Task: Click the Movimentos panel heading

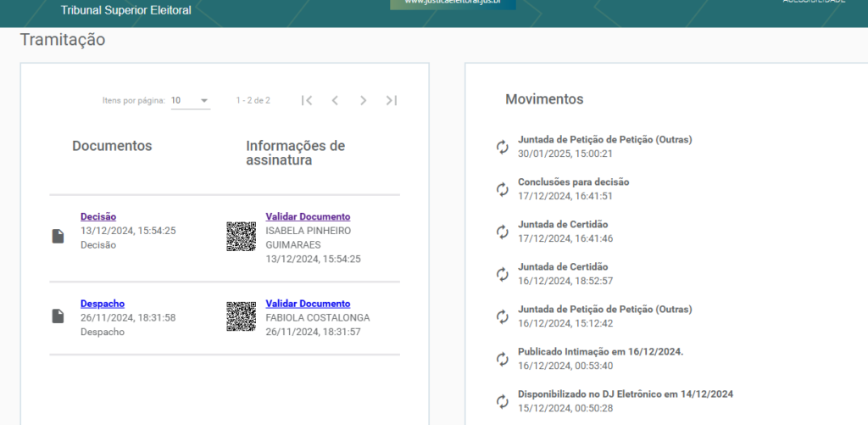Action: point(544,99)
